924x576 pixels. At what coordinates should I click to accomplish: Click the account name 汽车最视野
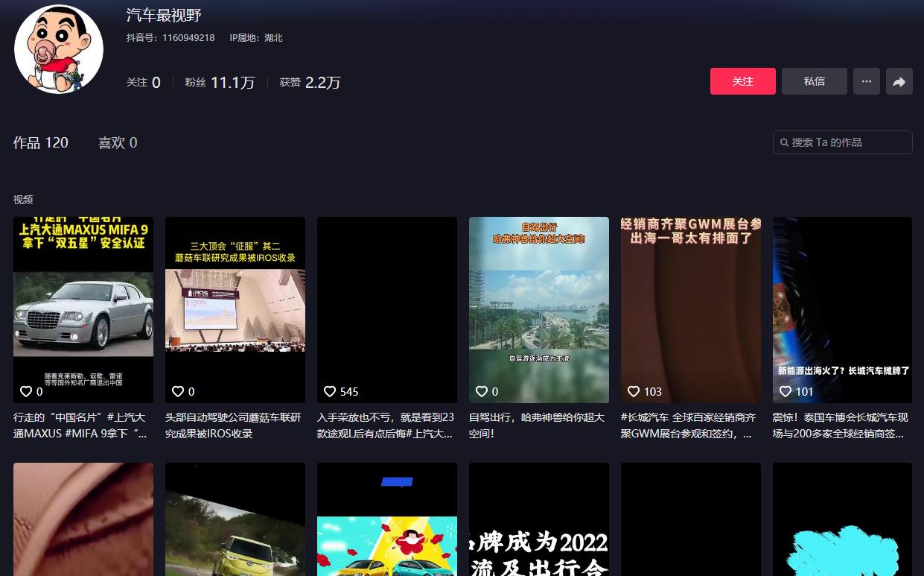164,15
